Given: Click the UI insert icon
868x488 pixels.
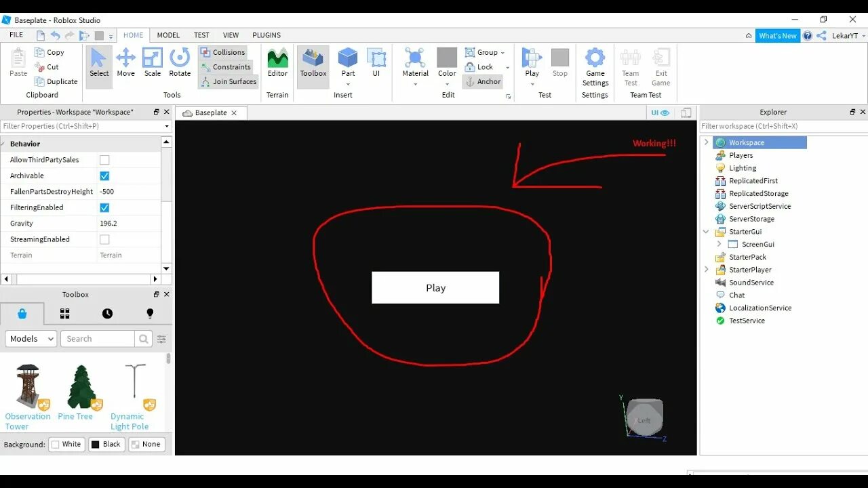Looking at the screenshot, I should (x=376, y=63).
